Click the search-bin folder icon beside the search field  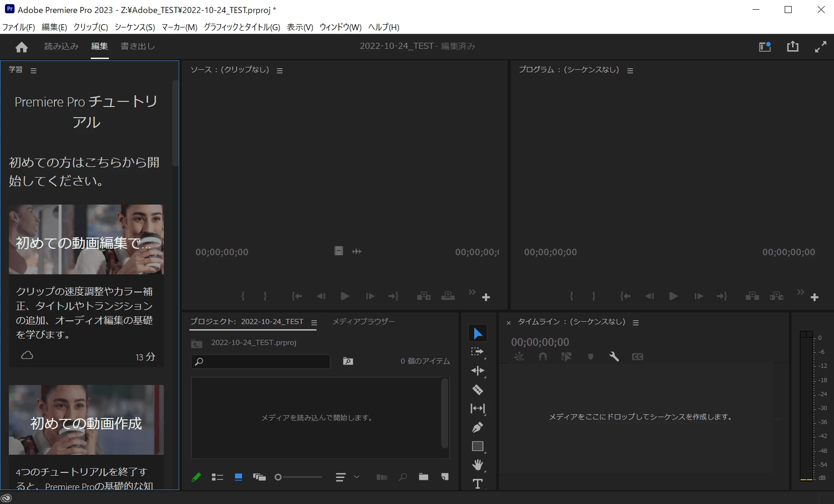348,361
